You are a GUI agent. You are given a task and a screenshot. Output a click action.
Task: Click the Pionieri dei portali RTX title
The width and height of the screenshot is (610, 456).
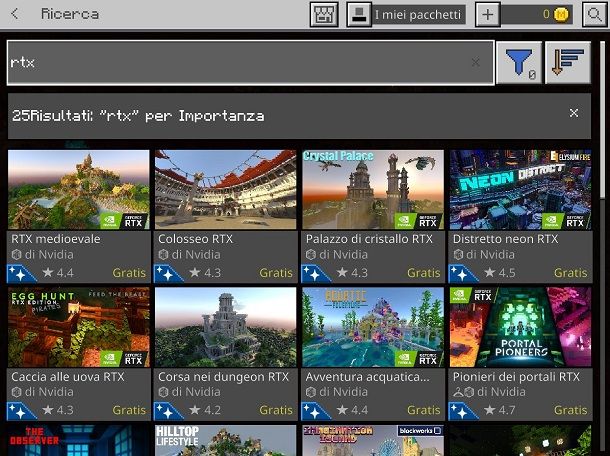[x=516, y=377]
